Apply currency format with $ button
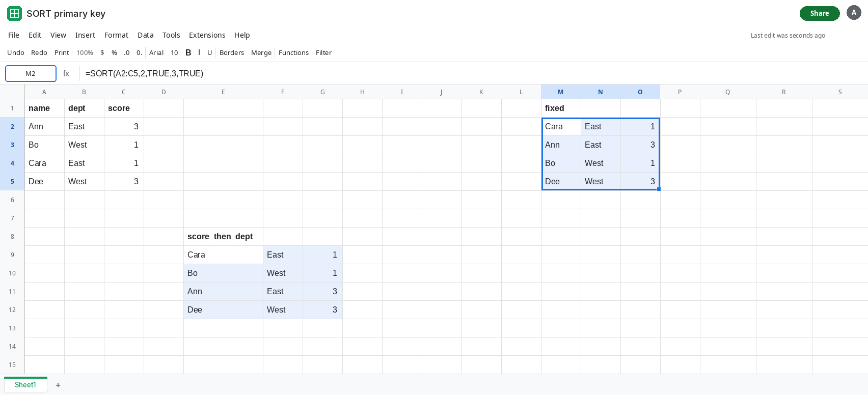 tap(102, 52)
